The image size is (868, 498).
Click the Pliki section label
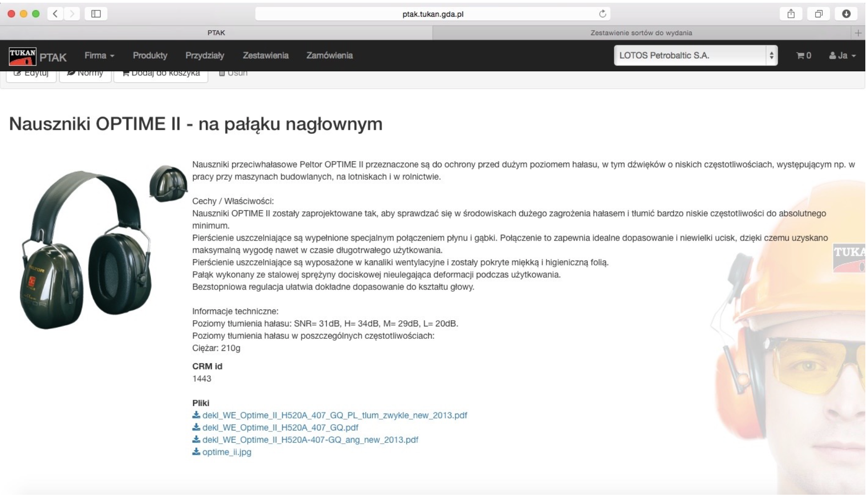(x=201, y=403)
